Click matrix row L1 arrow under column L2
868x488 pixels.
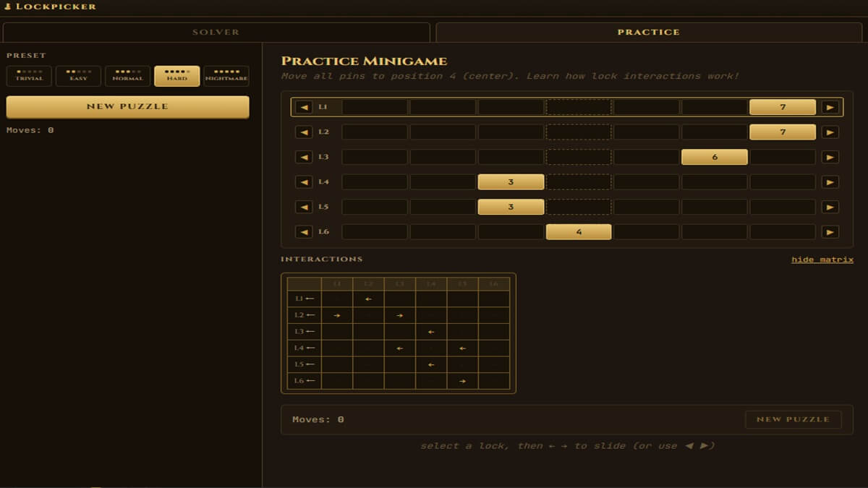pyautogui.click(x=368, y=299)
